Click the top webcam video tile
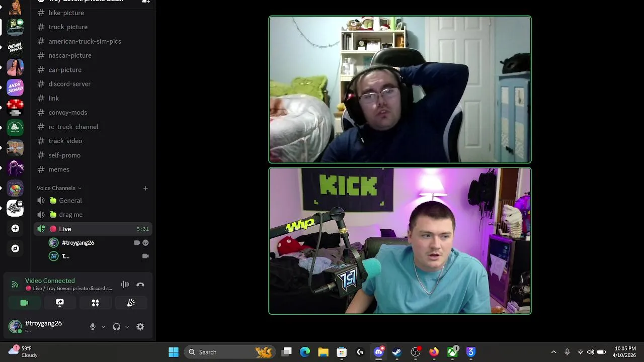Image resolution: width=644 pixels, height=362 pixels. pyautogui.click(x=400, y=89)
